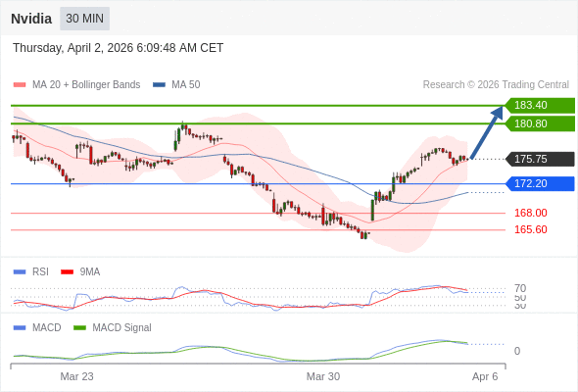The height and width of the screenshot is (392, 578).
Task: Click the "Mar 23" date axis label
Action: tap(76, 376)
